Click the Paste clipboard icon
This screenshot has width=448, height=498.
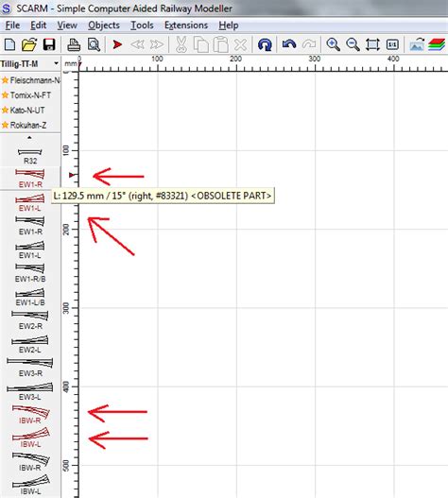pyautogui.click(x=221, y=44)
